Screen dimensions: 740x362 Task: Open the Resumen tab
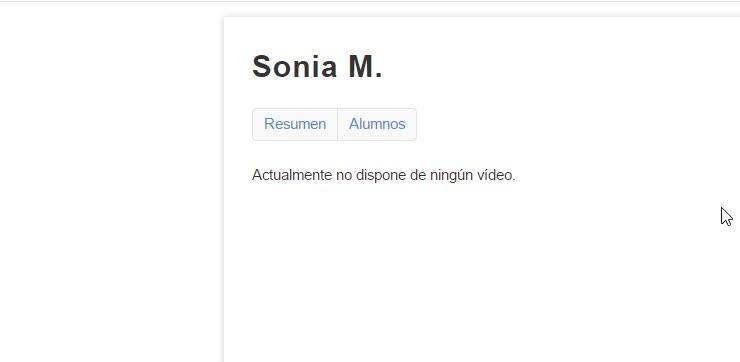click(295, 124)
